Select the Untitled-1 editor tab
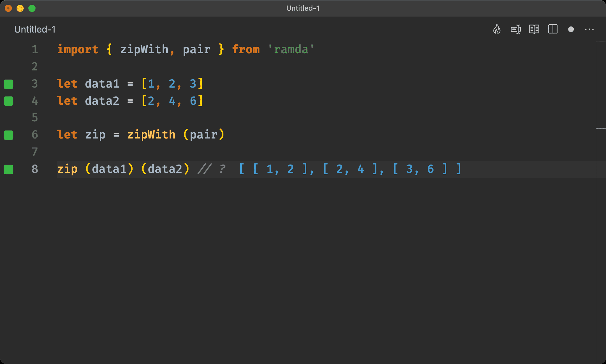This screenshot has width=606, height=364. [35, 29]
